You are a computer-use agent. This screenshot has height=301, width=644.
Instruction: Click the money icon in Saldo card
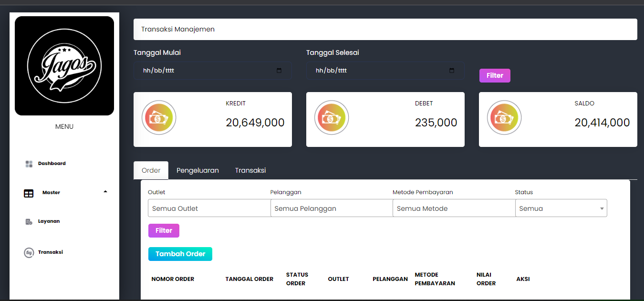point(504,117)
